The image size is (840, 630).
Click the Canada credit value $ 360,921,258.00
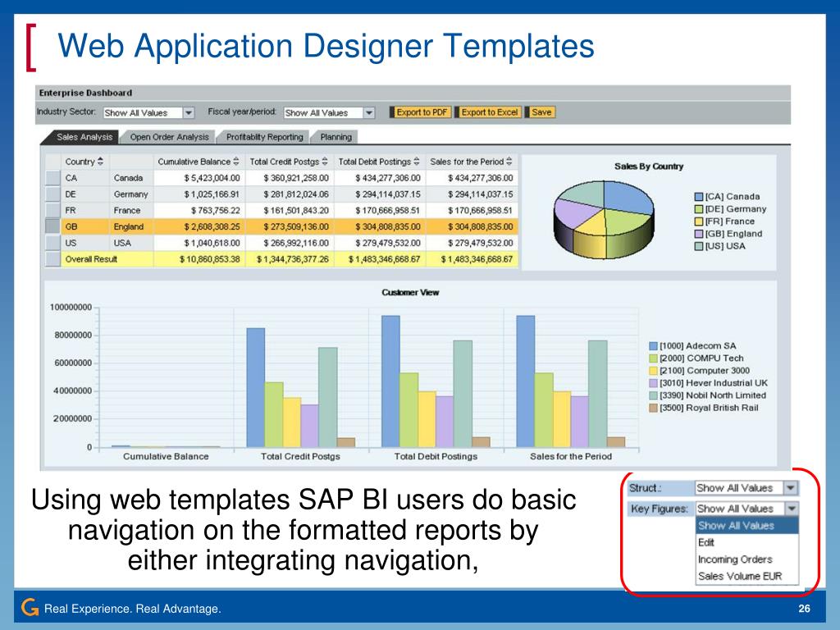[295, 178]
